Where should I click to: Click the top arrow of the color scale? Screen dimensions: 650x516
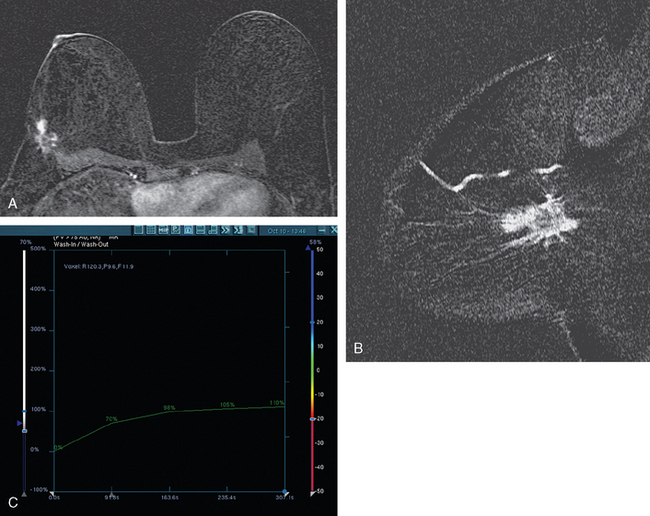tap(313, 249)
